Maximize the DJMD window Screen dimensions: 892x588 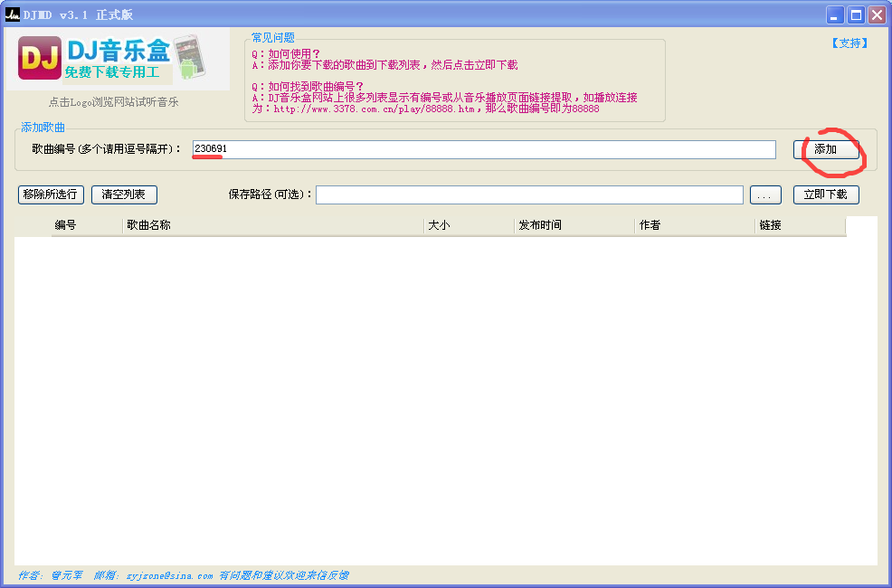click(856, 14)
